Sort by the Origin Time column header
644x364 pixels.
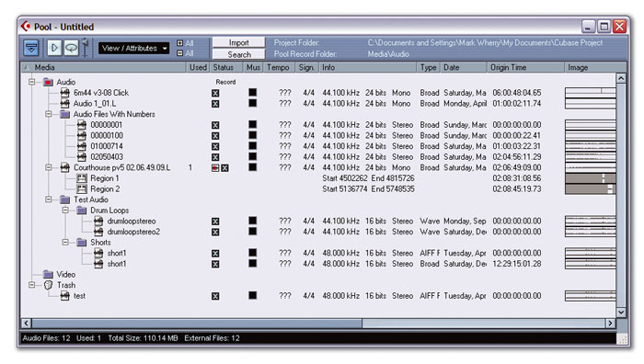tap(525, 67)
